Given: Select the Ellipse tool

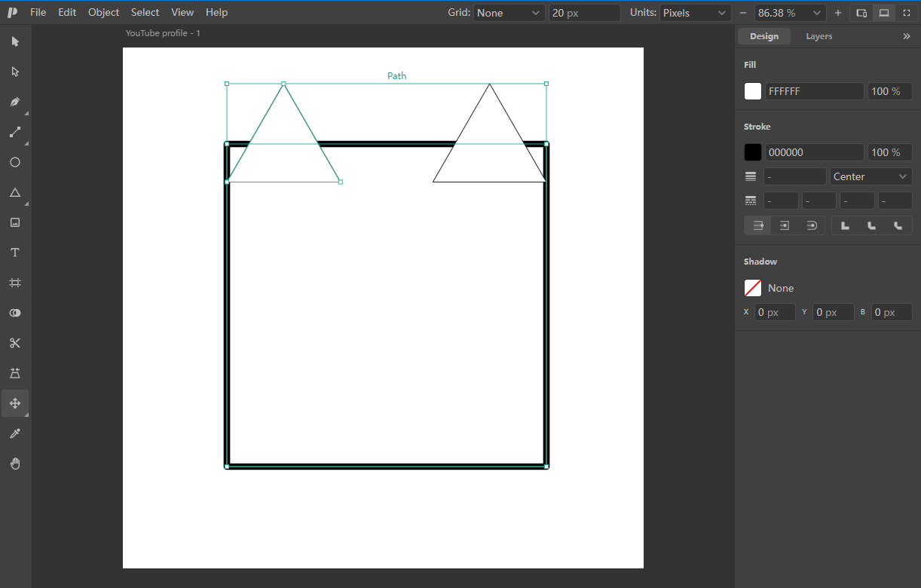Looking at the screenshot, I should pyautogui.click(x=15, y=162).
